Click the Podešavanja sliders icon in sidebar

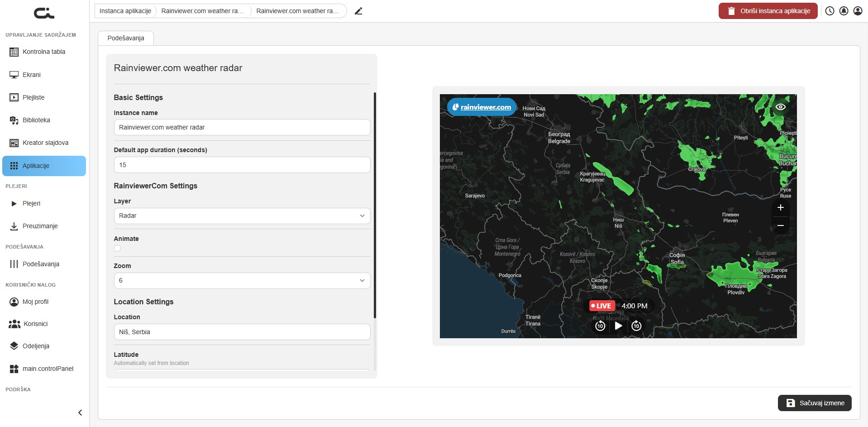coord(14,264)
